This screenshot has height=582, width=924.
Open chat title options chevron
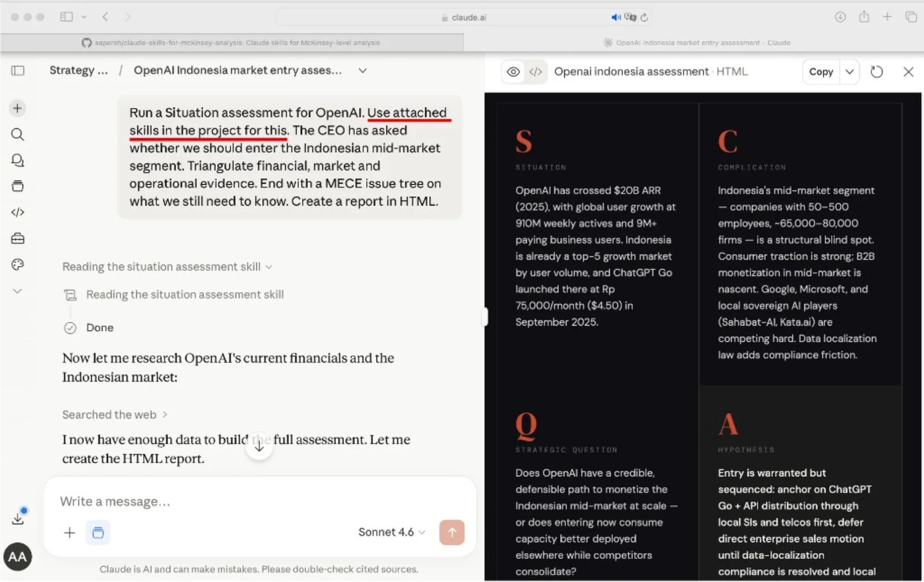tap(363, 70)
